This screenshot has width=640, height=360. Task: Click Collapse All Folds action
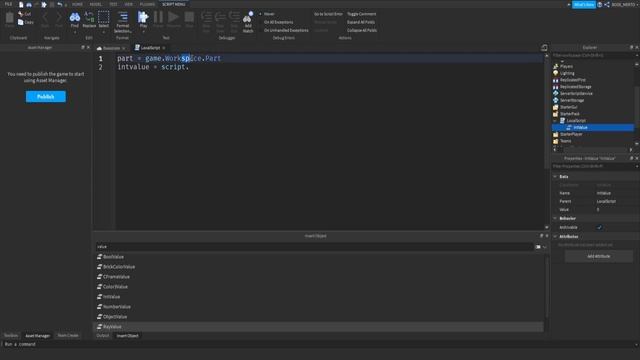(362, 30)
